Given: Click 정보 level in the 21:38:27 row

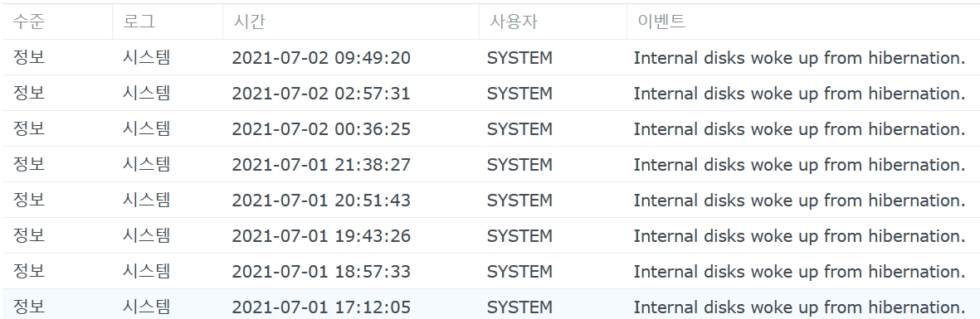Looking at the screenshot, I should 29,164.
